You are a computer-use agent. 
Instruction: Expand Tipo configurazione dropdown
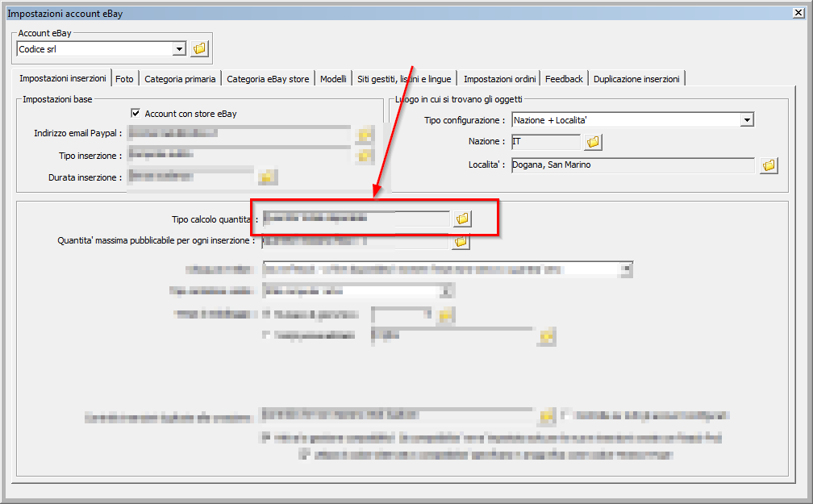(747, 120)
